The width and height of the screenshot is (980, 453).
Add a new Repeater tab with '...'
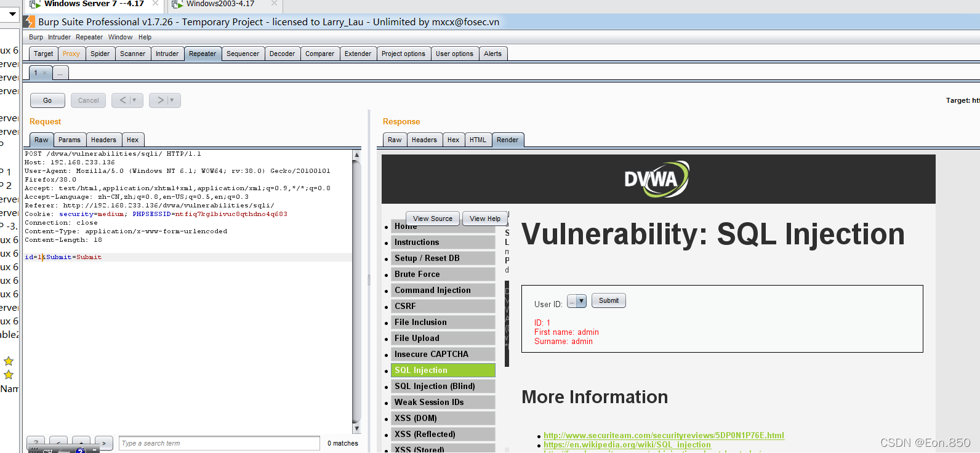coord(60,73)
